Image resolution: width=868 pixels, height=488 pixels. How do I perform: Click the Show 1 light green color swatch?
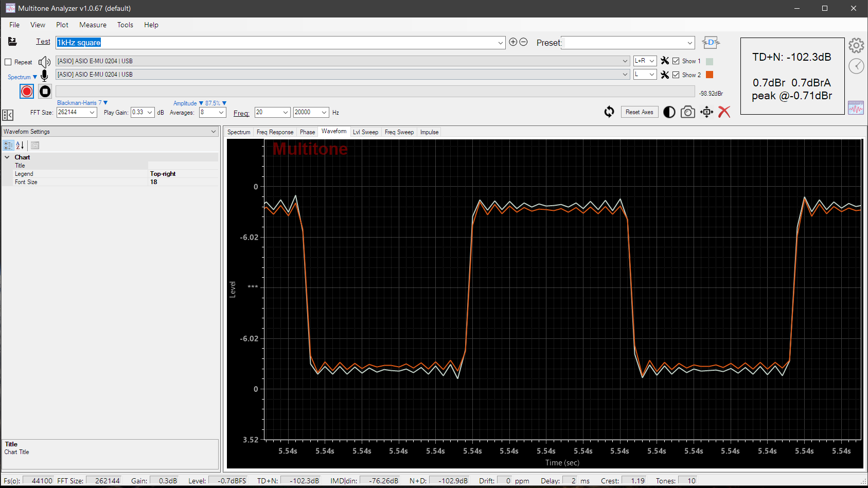(710, 61)
